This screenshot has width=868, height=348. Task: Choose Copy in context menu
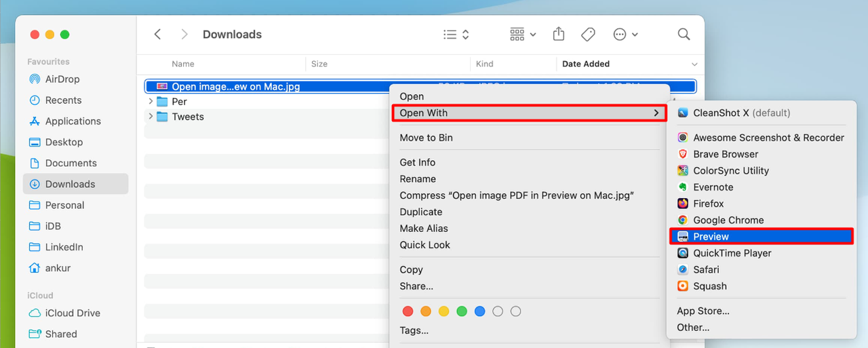point(530,269)
